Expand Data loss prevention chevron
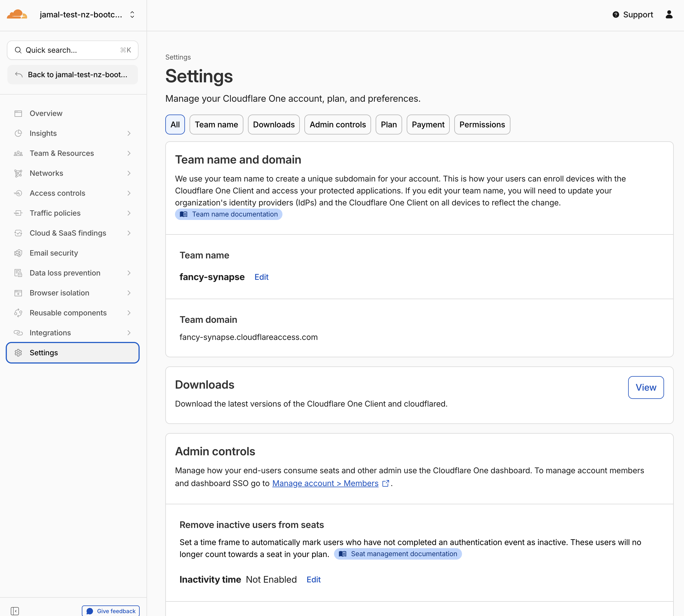This screenshot has width=684, height=616. [129, 273]
